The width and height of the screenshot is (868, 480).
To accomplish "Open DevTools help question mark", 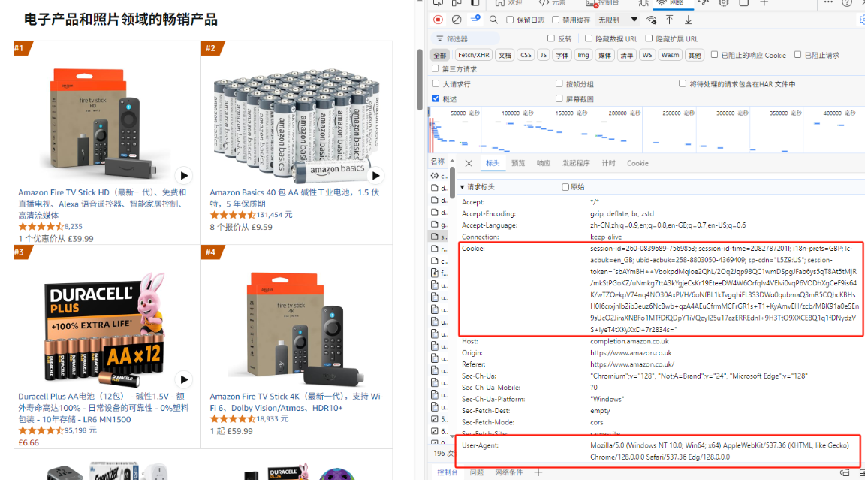I will (x=847, y=3).
